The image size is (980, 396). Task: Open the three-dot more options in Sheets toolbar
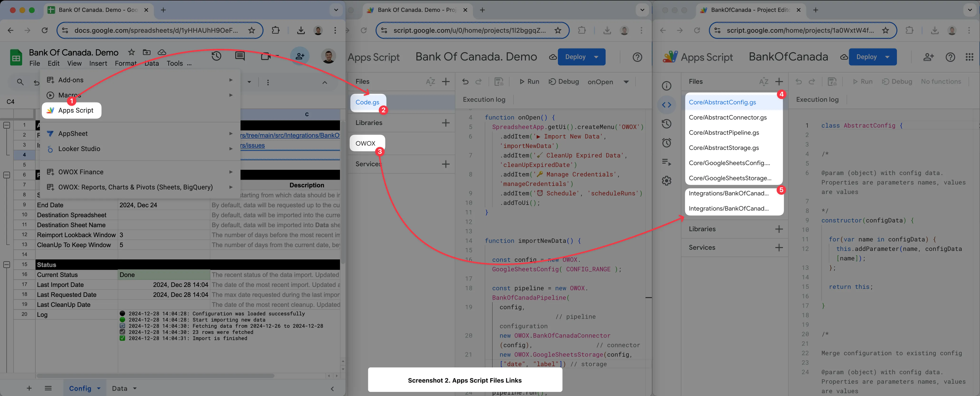[268, 82]
